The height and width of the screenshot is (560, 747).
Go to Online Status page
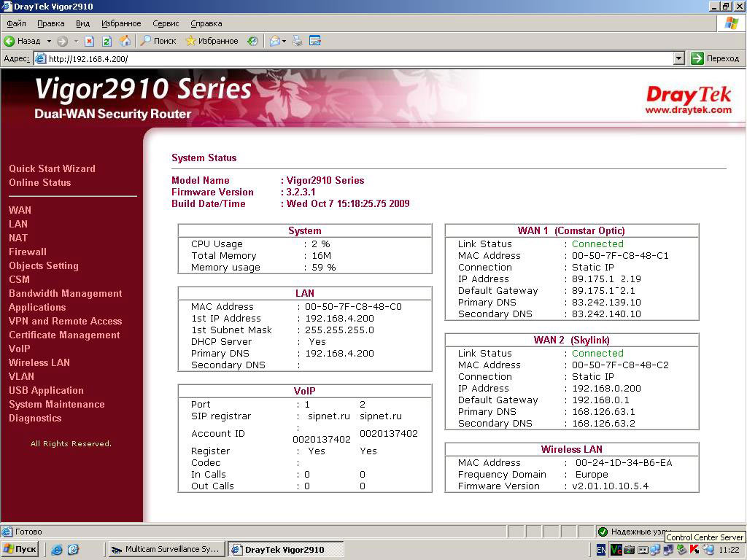point(39,182)
